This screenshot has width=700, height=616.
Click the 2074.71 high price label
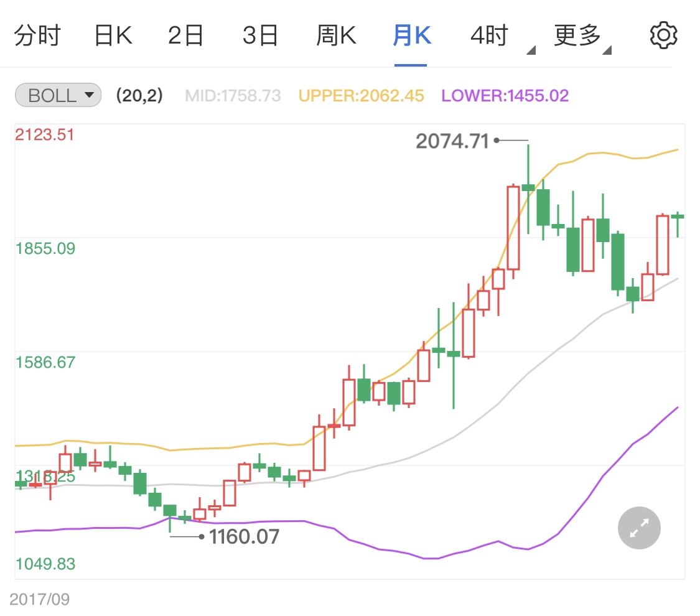tap(452, 141)
